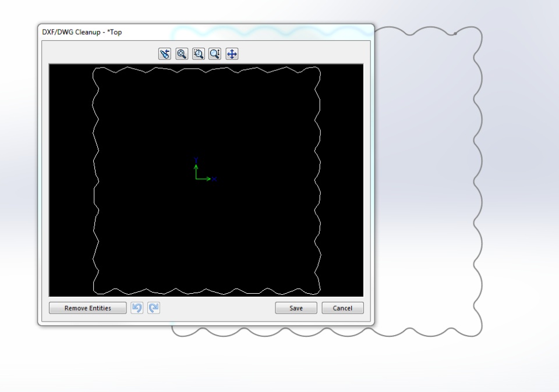Click the Redo arrow icon

tap(154, 308)
